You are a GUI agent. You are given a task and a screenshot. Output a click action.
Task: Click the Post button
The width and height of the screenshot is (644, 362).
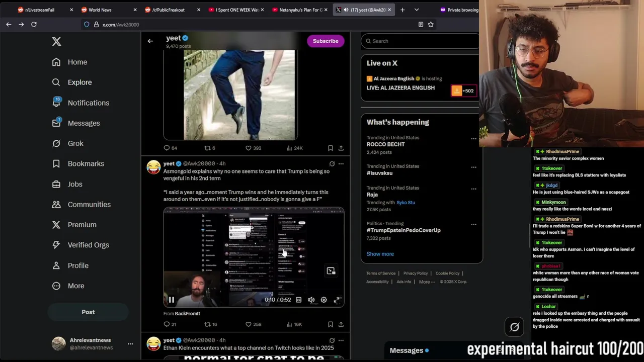pyautogui.click(x=88, y=312)
